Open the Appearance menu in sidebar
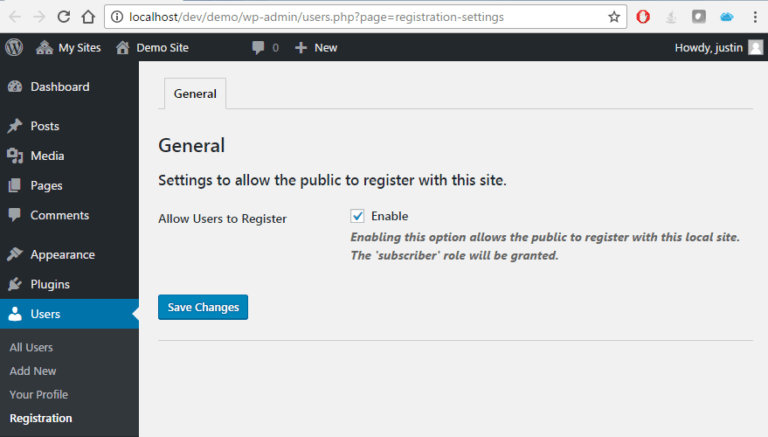The height and width of the screenshot is (437, 768). coord(62,254)
